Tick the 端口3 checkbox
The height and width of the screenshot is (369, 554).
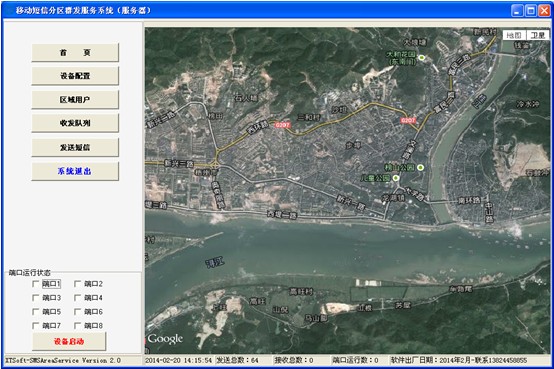point(36,298)
